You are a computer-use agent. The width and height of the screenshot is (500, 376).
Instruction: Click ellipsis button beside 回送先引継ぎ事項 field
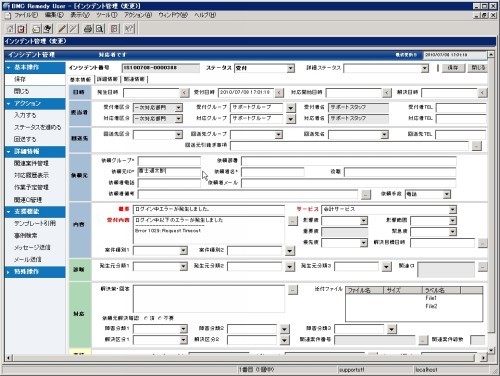point(477,146)
